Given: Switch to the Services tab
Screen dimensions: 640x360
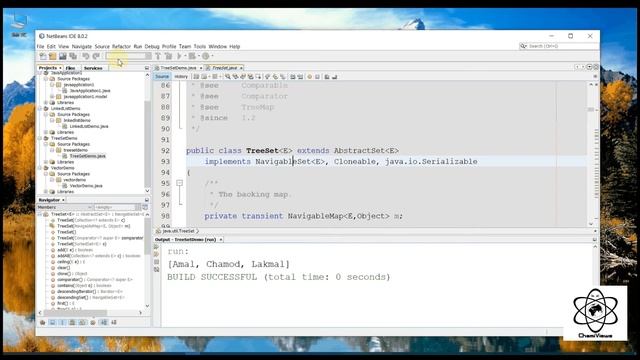Looking at the screenshot, I should pos(93,68).
